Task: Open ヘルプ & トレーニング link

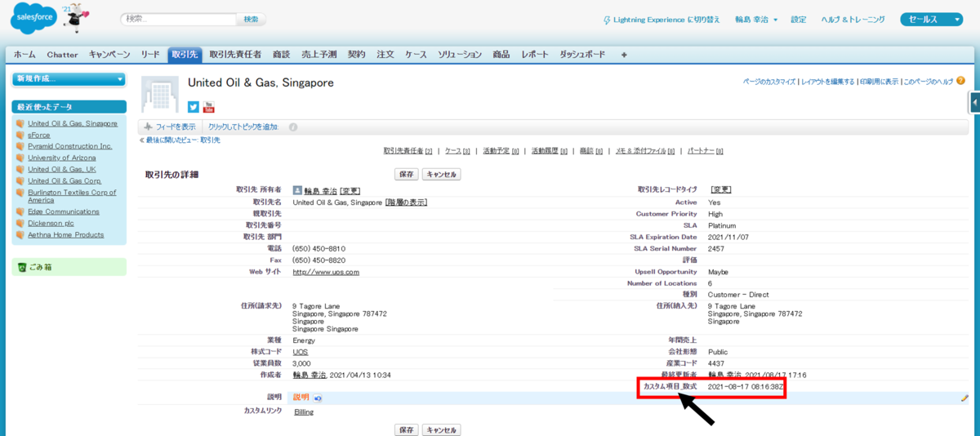Action: 853,20
